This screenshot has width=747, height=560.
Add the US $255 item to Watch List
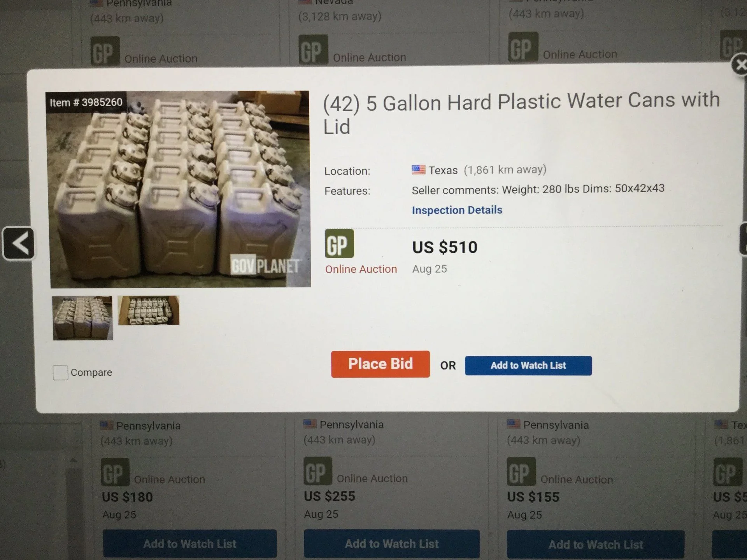tap(391, 544)
